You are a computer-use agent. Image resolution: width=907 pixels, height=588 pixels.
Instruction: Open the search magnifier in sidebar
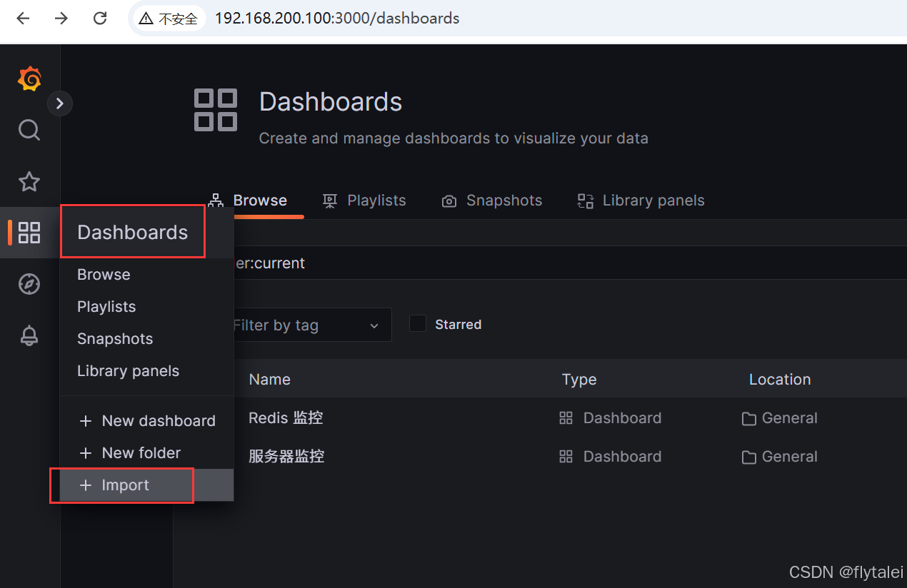tap(29, 130)
